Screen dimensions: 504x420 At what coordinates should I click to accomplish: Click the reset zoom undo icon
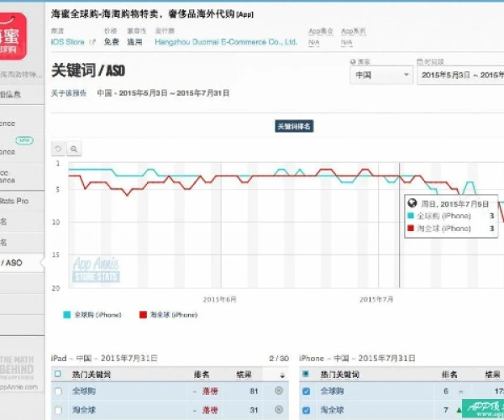click(58, 149)
